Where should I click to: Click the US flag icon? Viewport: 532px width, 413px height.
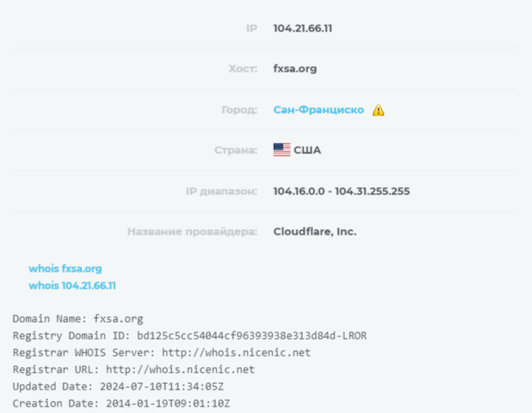[x=281, y=150]
